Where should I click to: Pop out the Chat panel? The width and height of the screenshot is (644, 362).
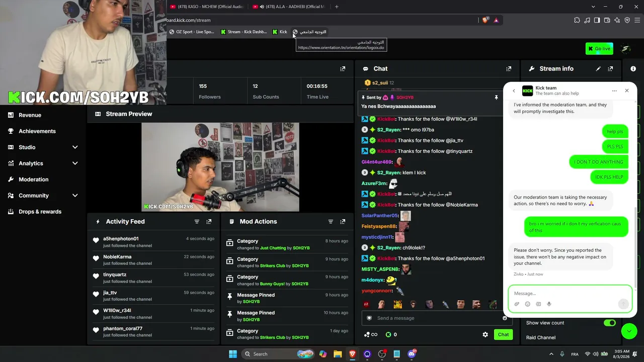509,69
